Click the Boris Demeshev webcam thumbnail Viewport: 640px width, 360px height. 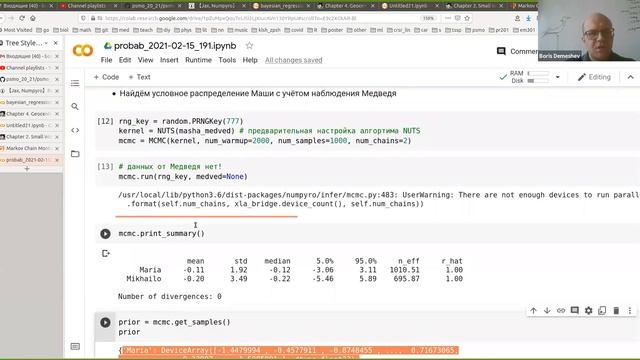click(589, 31)
